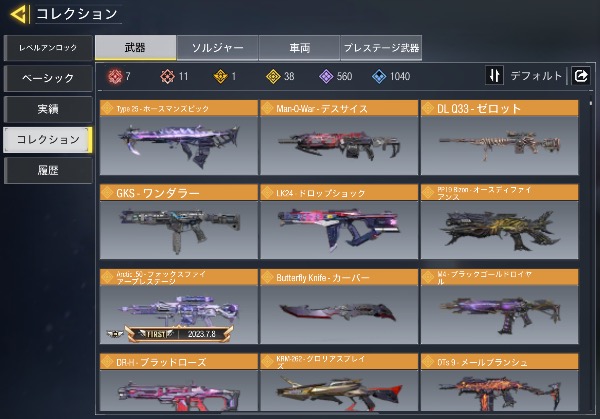Open the デフォルト sort dropdown
Image resolution: width=600 pixels, height=419 pixels.
click(x=536, y=76)
